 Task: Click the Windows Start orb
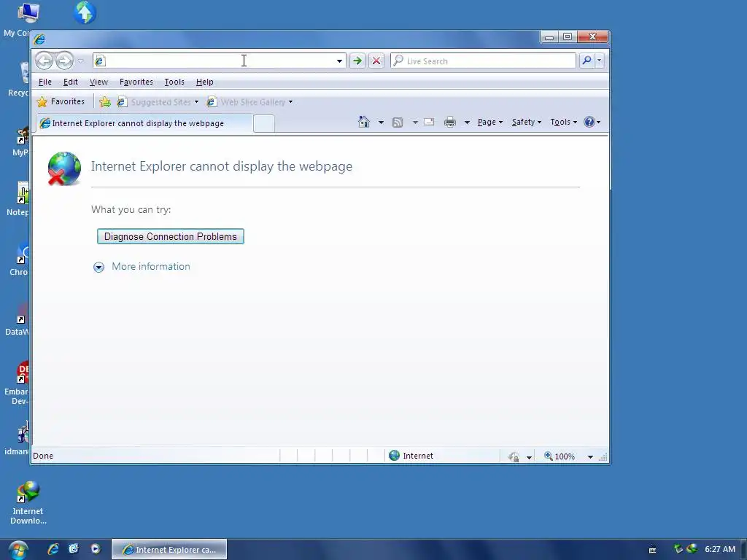pos(18,550)
